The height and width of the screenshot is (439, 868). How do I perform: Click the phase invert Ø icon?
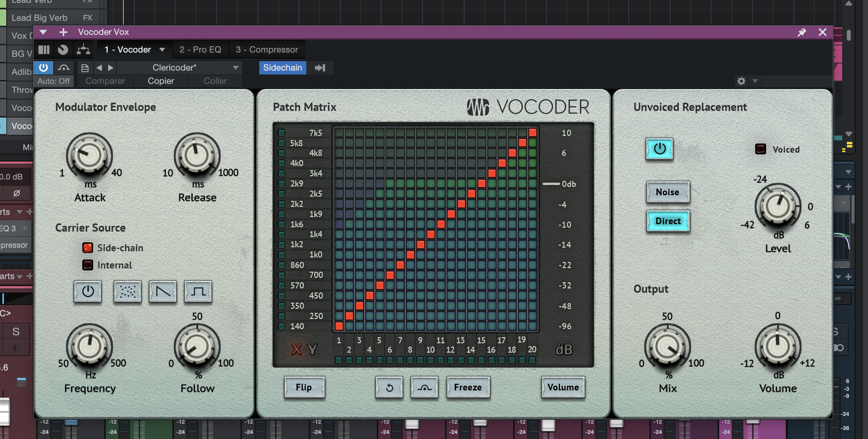[x=16, y=193]
